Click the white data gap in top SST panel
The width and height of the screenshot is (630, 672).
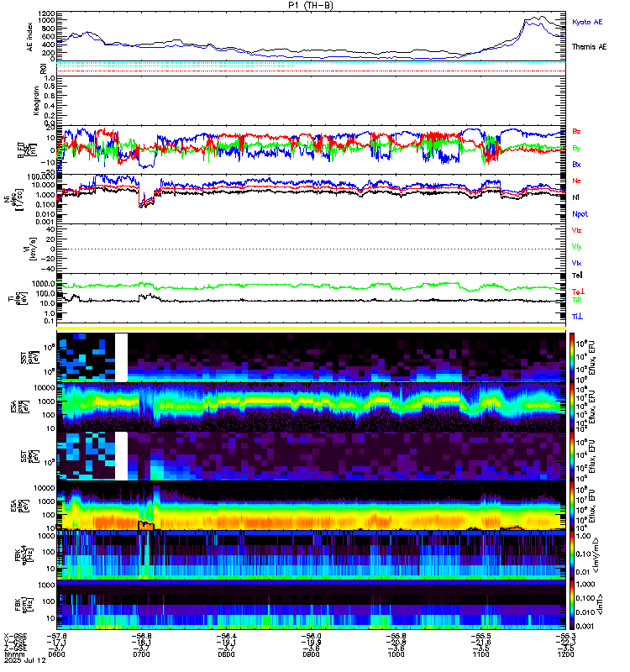click(x=121, y=358)
